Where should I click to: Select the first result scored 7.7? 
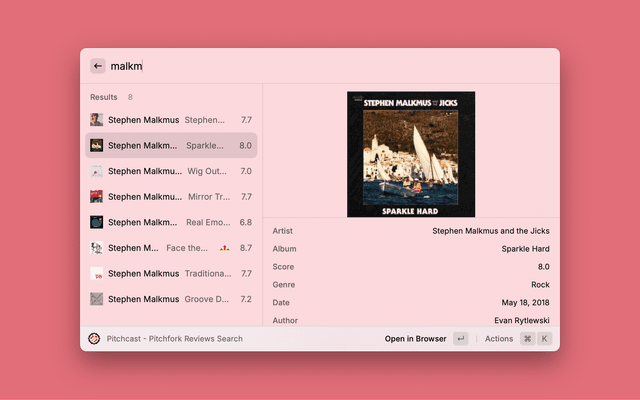point(170,120)
